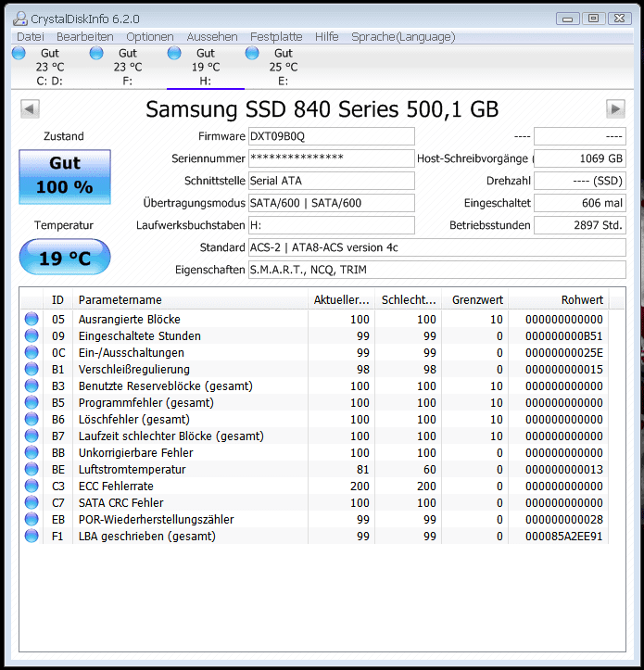Image resolution: width=644 pixels, height=670 pixels.
Task: Click status icon for Verschleißregulierung
Action: 32,369
